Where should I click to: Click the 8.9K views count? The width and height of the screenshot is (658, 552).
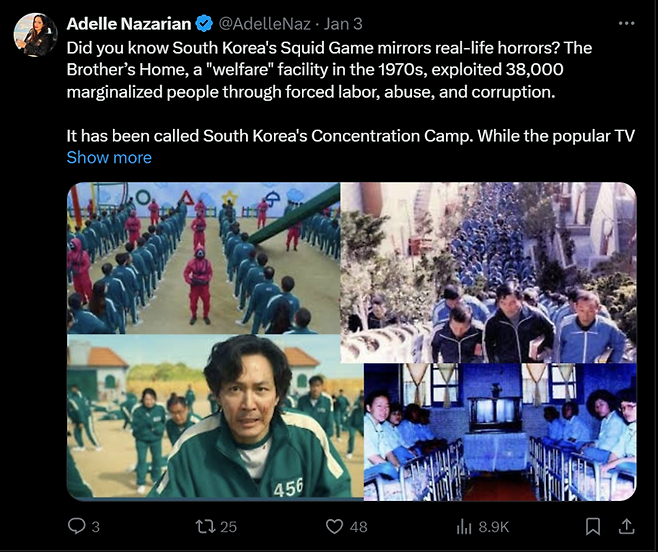pos(494,527)
